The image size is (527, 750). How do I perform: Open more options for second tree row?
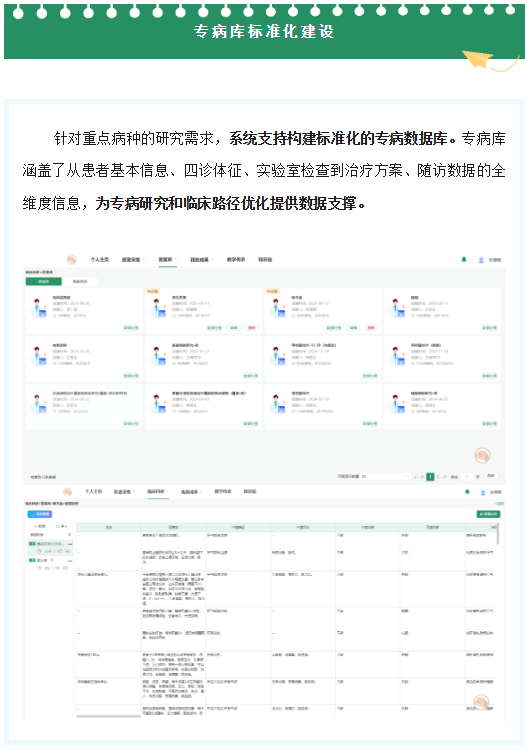pos(70,560)
